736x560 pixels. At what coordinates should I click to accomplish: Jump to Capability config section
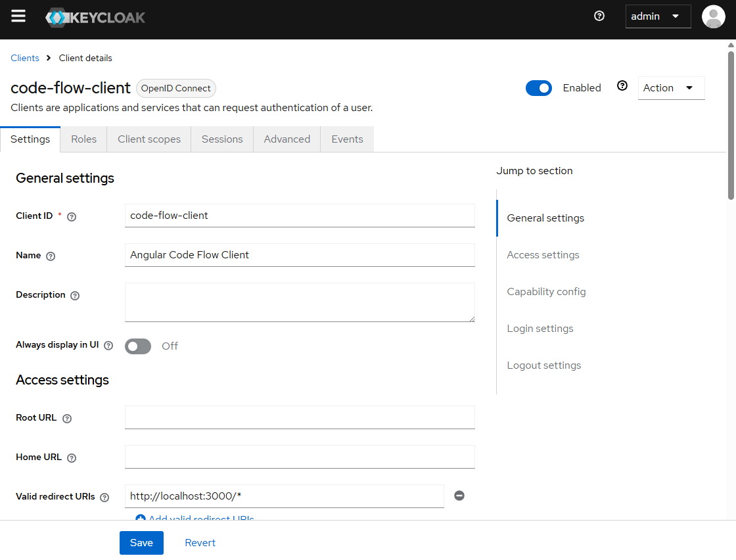(x=546, y=291)
